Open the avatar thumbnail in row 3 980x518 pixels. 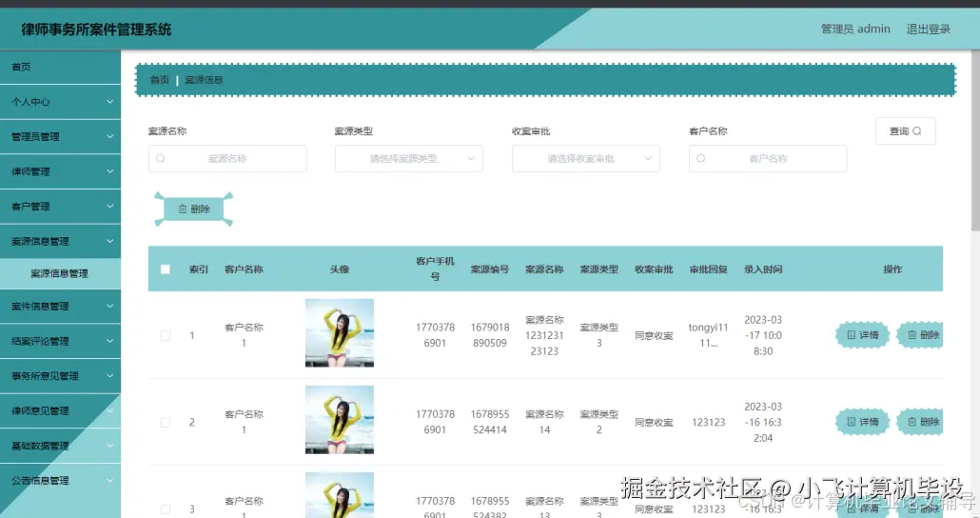pos(340,495)
